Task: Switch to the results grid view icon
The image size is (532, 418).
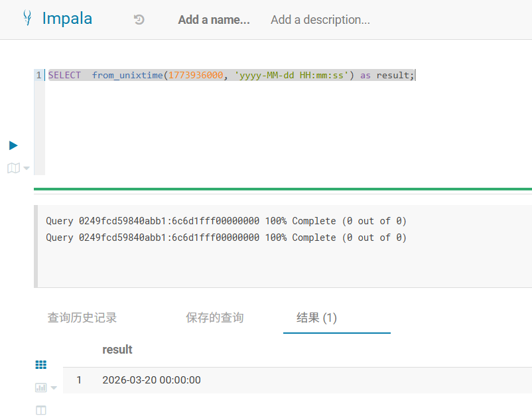Action: coord(41,364)
